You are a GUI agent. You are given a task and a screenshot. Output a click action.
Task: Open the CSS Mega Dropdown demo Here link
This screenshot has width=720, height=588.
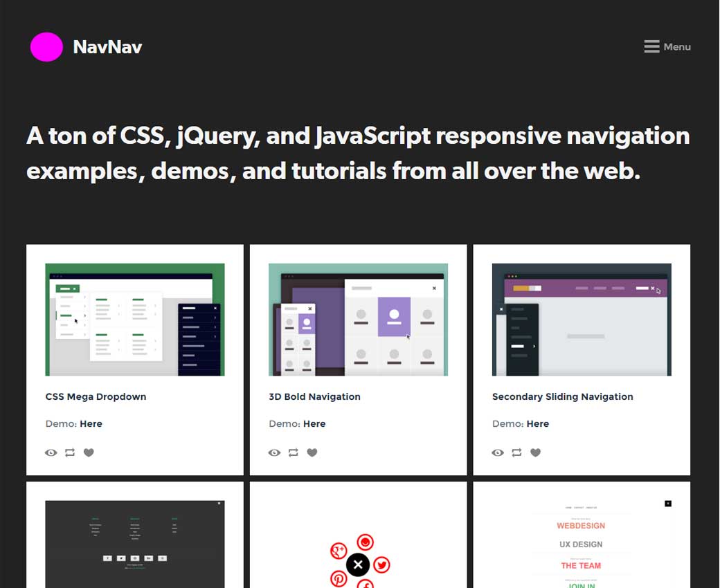coord(91,423)
